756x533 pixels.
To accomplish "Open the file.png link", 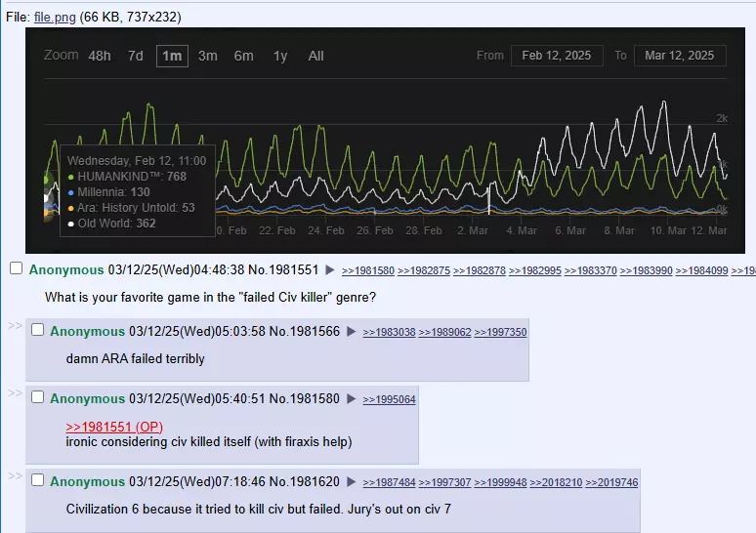I will click(x=55, y=18).
